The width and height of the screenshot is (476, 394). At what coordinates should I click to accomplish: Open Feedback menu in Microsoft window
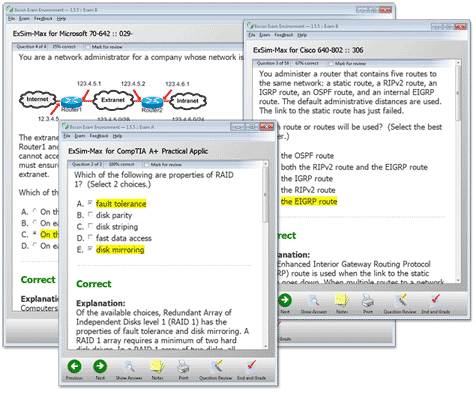[43, 19]
